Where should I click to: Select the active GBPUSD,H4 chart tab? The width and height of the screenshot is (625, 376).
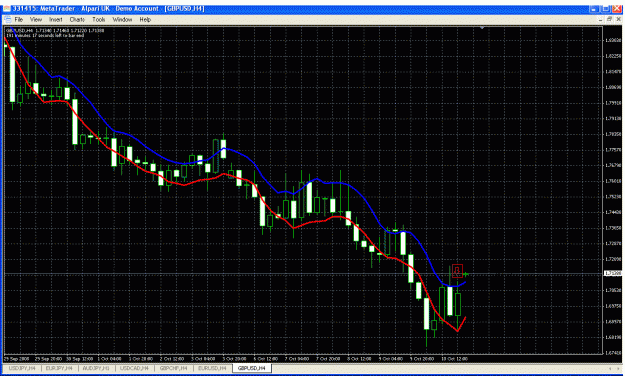tap(252, 368)
